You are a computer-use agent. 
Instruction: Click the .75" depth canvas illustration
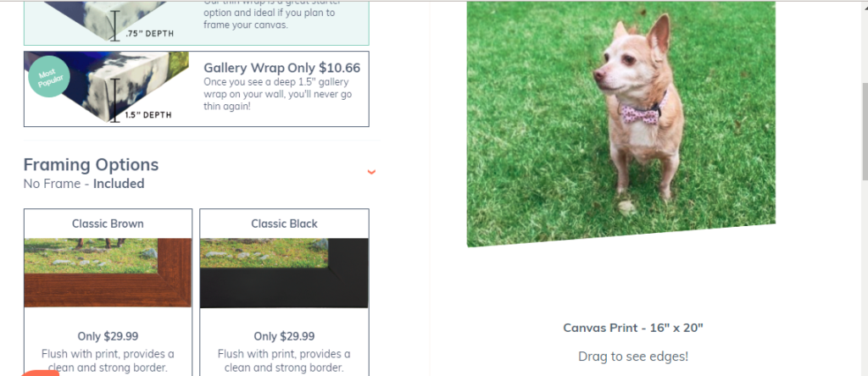tap(107, 21)
